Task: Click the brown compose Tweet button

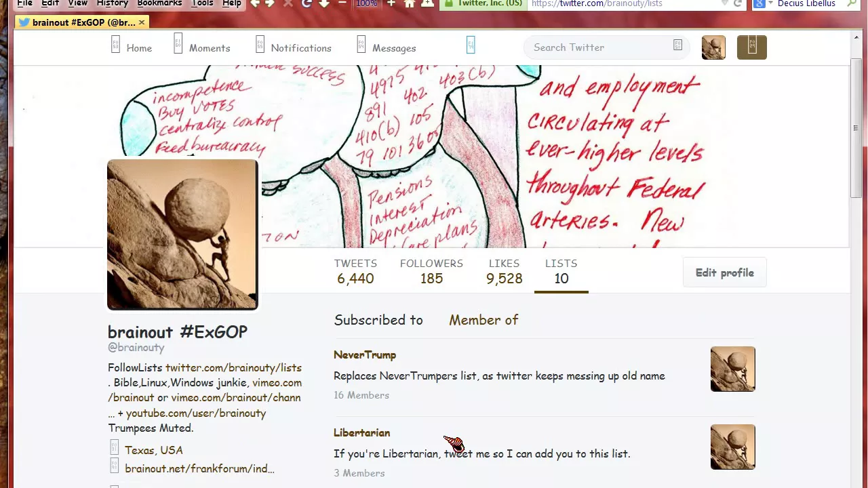Action: point(751,47)
